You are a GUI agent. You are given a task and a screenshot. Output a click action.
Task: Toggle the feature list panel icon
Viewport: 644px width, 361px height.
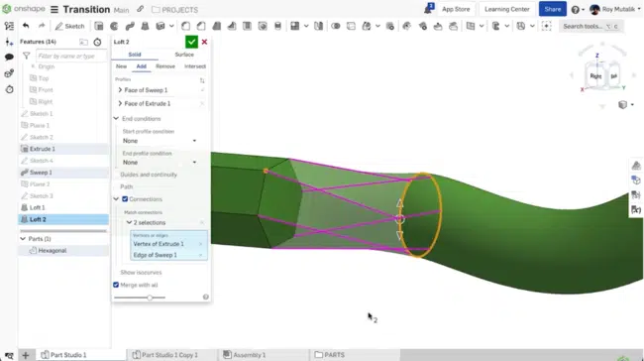coord(9,26)
